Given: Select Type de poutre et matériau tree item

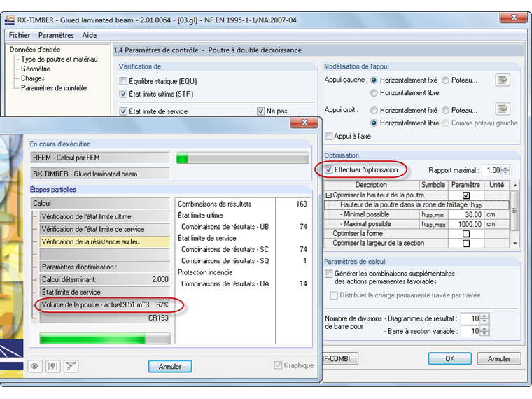Looking at the screenshot, I should (x=59, y=59).
